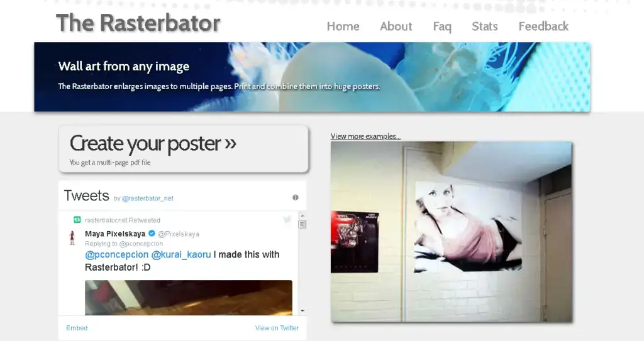Click the blue verified badge
This screenshot has height=341, width=644.
tap(151, 234)
